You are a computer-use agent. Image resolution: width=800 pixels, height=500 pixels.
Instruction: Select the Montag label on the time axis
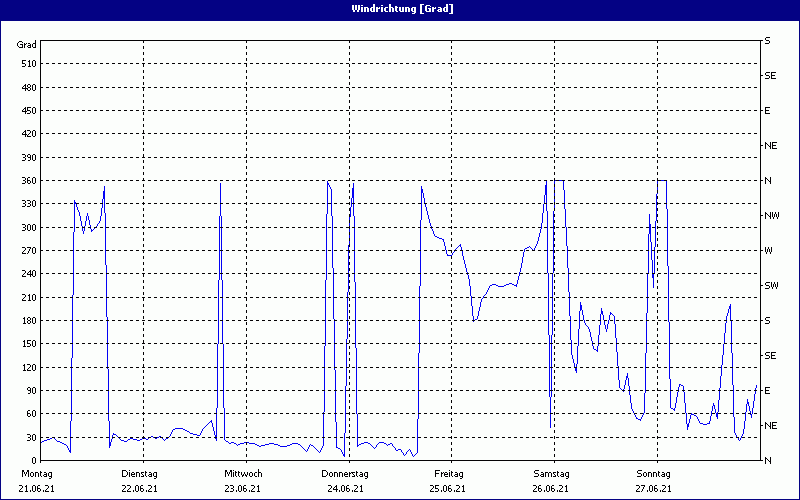pyautogui.click(x=36, y=473)
